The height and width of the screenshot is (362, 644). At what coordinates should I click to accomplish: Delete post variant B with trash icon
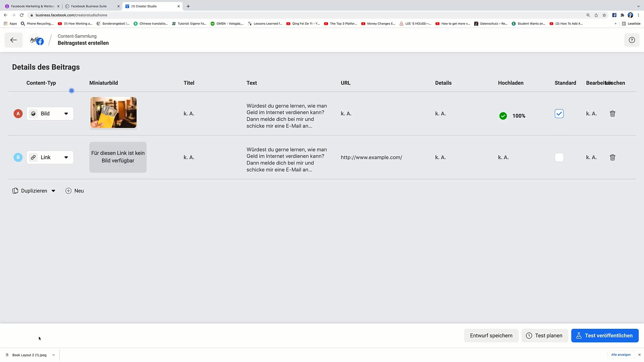click(x=612, y=158)
